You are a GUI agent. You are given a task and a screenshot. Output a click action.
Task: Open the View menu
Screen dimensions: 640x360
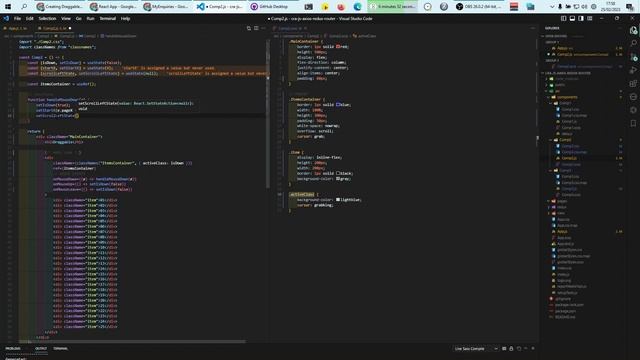pyautogui.click(x=66, y=18)
